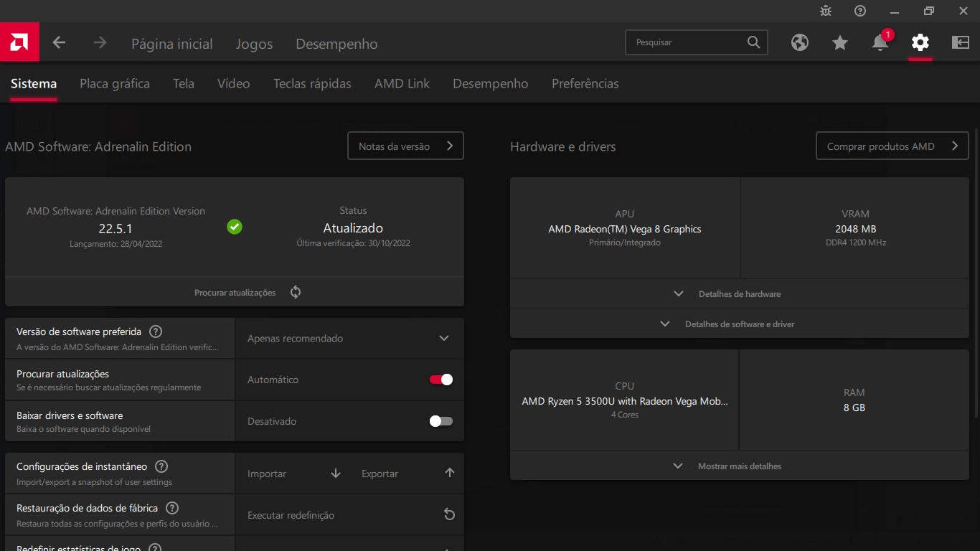Open the Teclas rápidas tab
980x551 pixels.
pyautogui.click(x=312, y=84)
